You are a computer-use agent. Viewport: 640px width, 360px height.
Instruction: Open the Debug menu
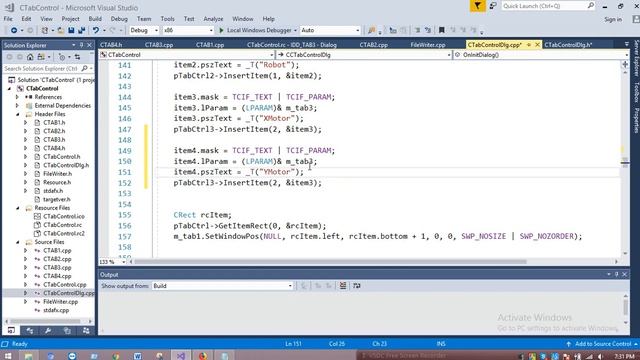click(x=119, y=19)
